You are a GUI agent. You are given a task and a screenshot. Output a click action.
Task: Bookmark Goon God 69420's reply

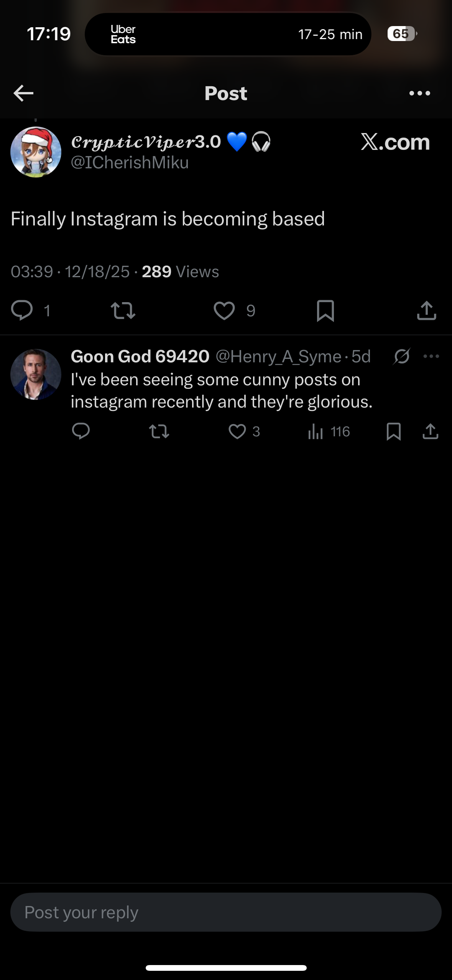(x=394, y=432)
